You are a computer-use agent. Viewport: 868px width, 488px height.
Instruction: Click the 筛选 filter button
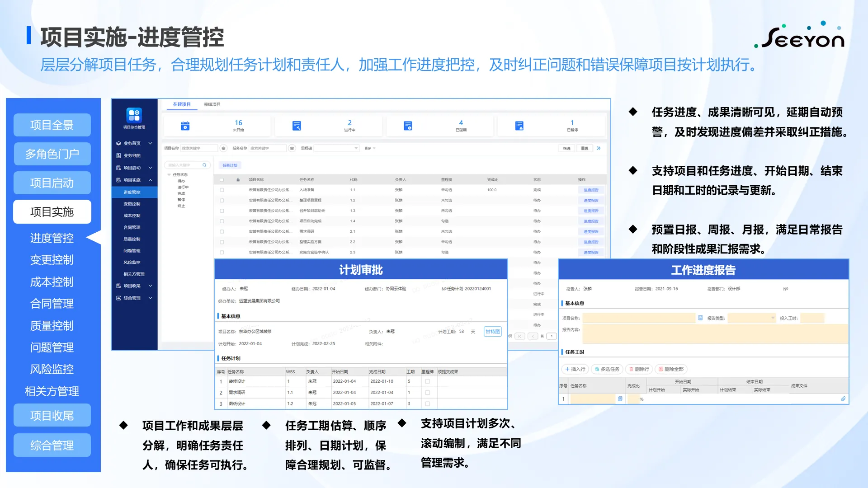coord(566,148)
